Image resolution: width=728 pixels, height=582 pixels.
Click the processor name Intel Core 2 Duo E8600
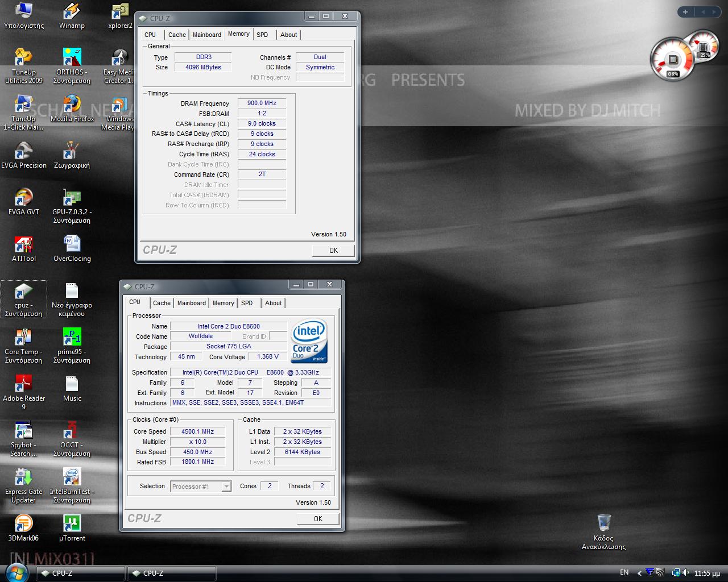coord(229,326)
